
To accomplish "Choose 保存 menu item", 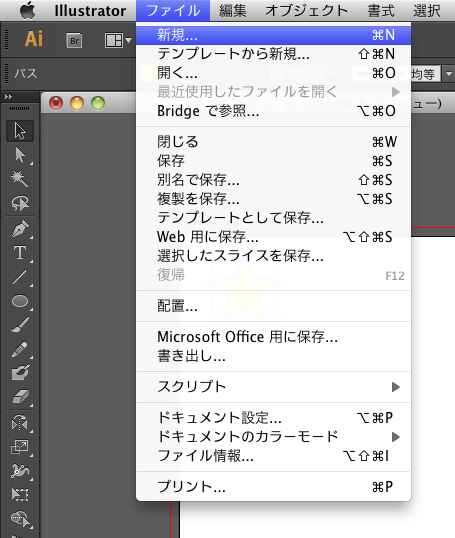I will pyautogui.click(x=274, y=161).
